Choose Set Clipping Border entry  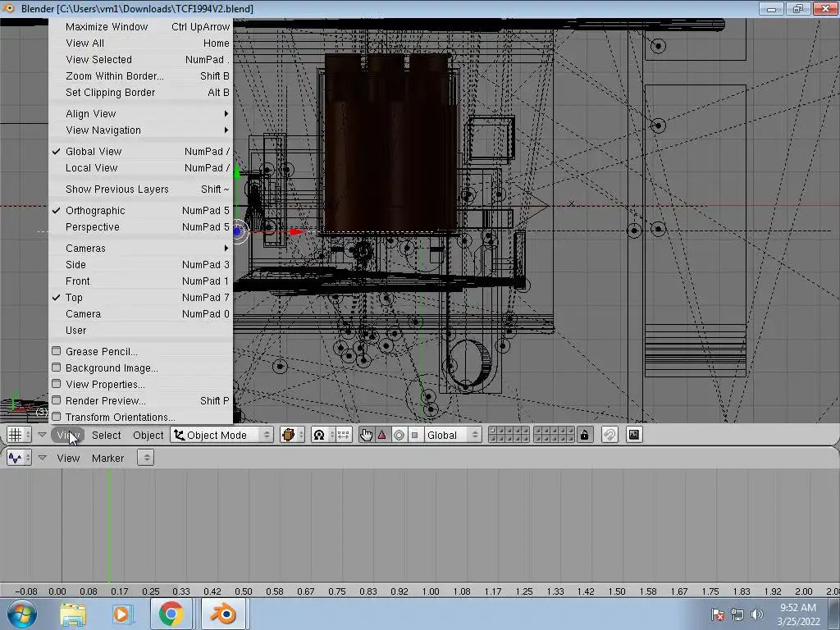(140, 92)
